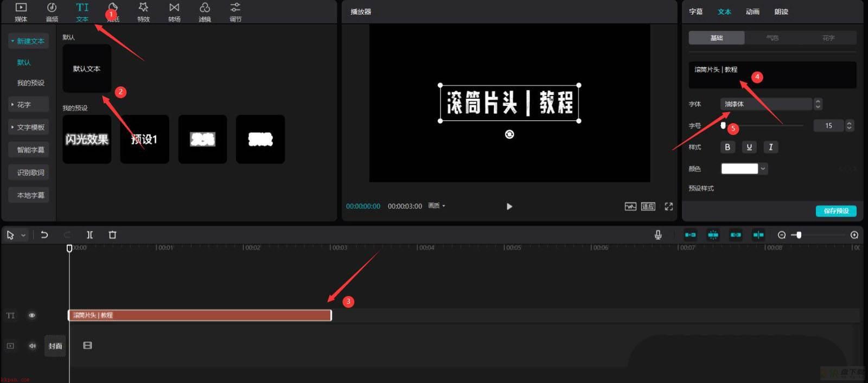Collapse the 新建文本 section in sidebar

(x=28, y=41)
